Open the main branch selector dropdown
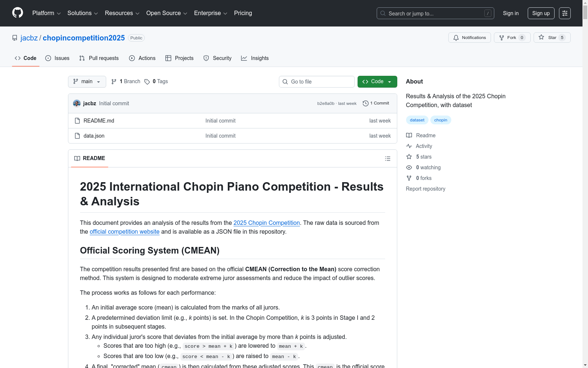Viewport: 588px width, 368px height. 87,82
